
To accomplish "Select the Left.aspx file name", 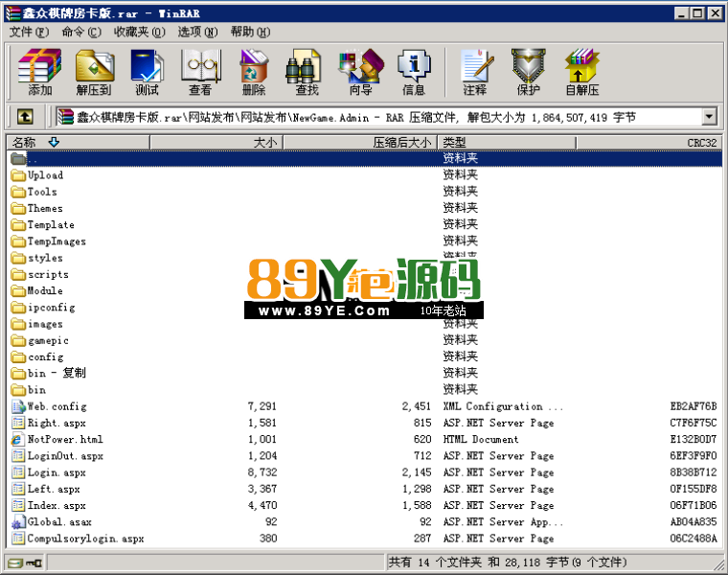I will pos(54,489).
